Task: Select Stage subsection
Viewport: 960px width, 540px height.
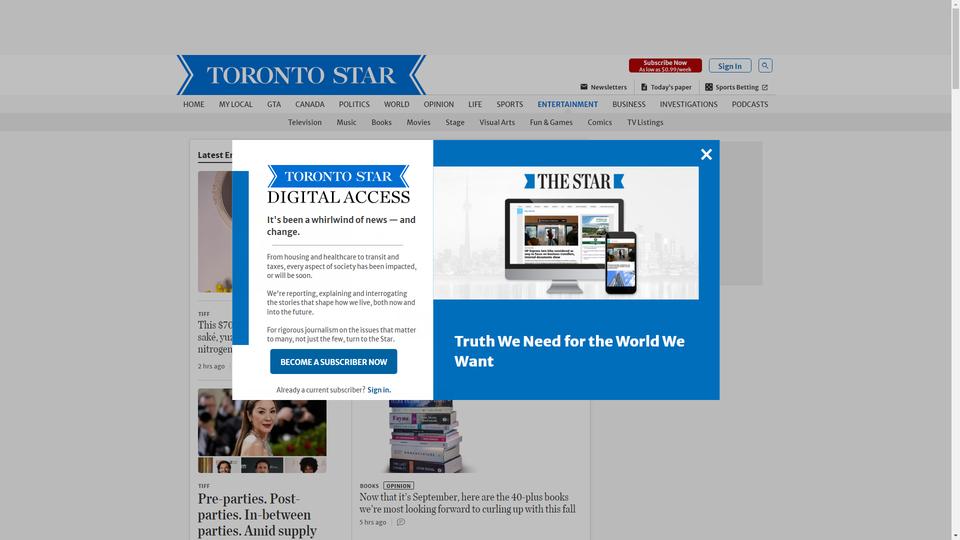Action: click(455, 122)
